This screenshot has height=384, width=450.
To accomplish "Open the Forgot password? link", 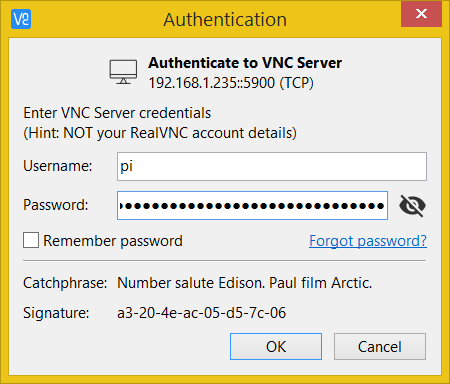I will tap(368, 241).
